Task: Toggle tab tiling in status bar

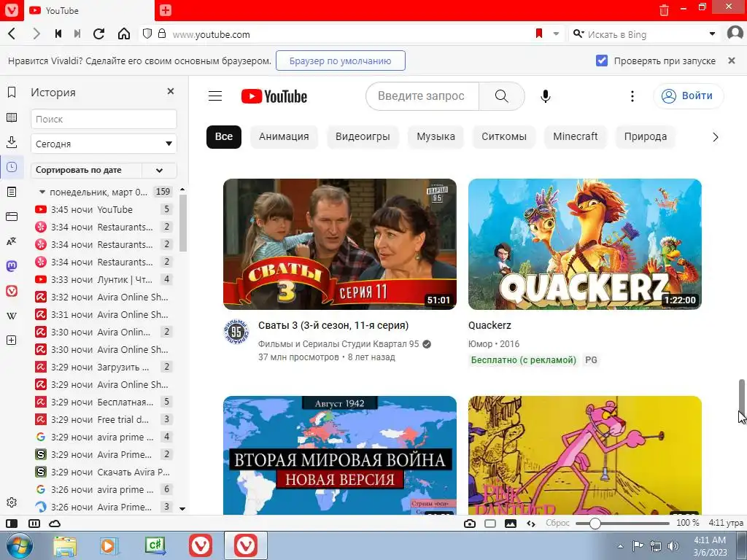Action: 34,524
